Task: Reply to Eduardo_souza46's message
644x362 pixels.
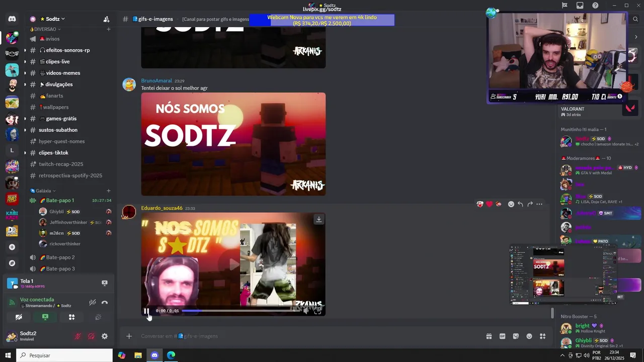Action: coord(520,204)
